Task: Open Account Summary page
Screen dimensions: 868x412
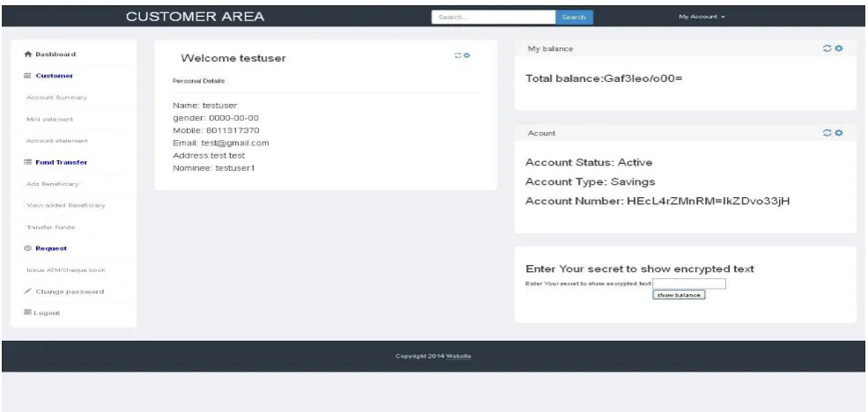Action: click(56, 98)
